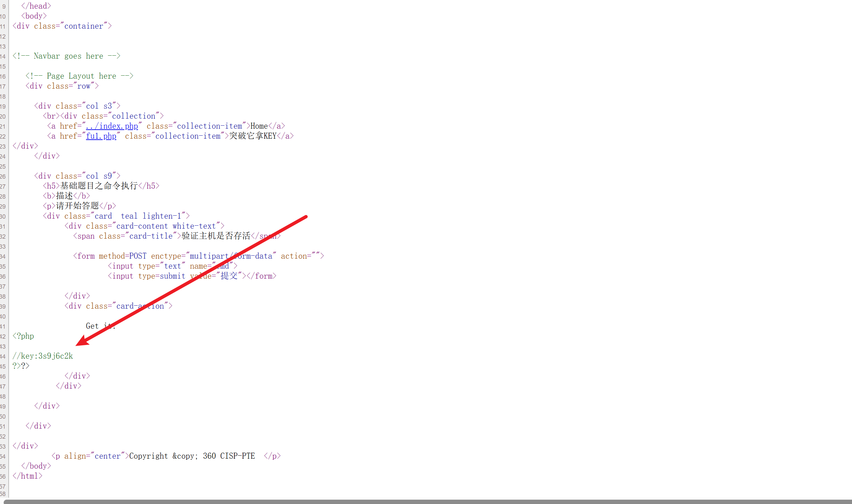Click line number 44 in gutter
Image resolution: width=852 pixels, height=504 pixels.
tap(3, 356)
